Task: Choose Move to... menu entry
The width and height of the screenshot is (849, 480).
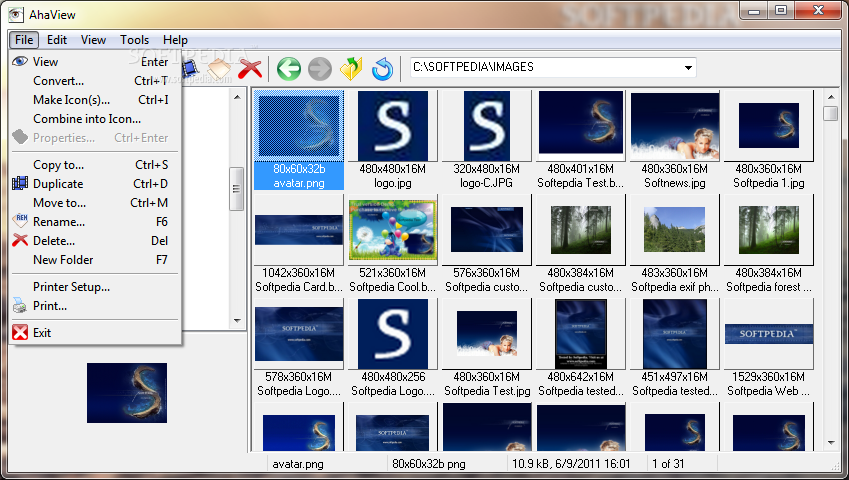Action: pyautogui.click(x=95, y=202)
